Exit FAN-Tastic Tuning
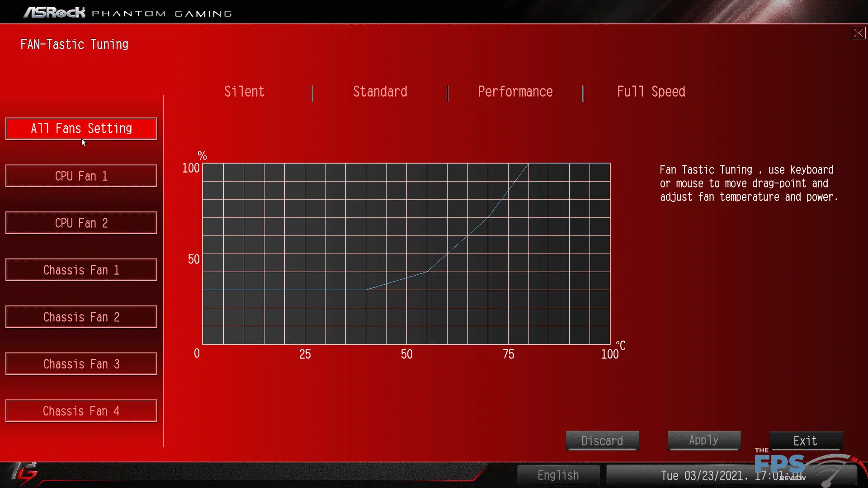The width and height of the screenshot is (868, 488). coord(806,441)
